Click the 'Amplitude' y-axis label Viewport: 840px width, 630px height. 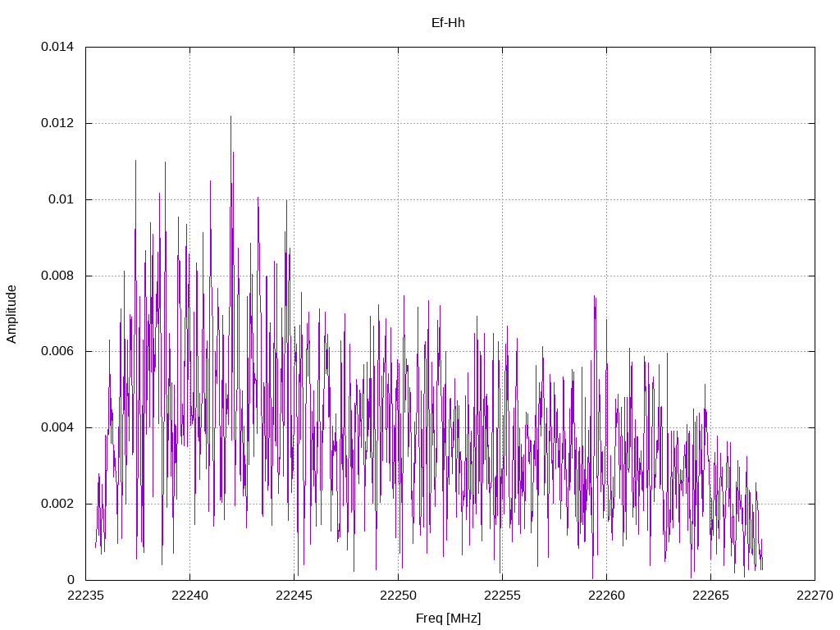tap(11, 314)
